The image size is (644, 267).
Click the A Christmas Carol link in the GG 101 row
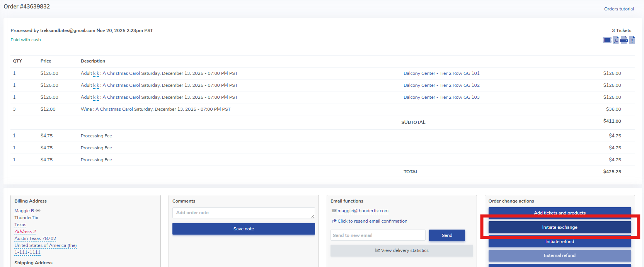(121, 73)
